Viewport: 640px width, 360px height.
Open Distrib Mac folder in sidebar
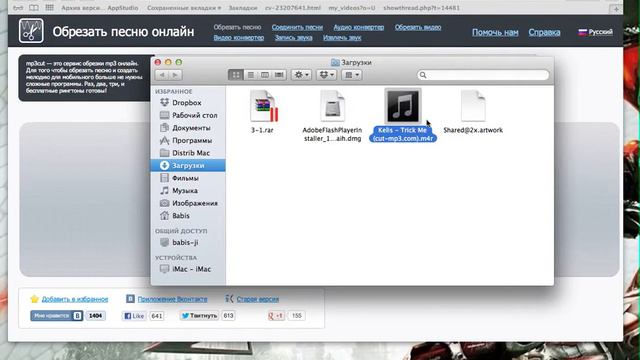(188, 153)
